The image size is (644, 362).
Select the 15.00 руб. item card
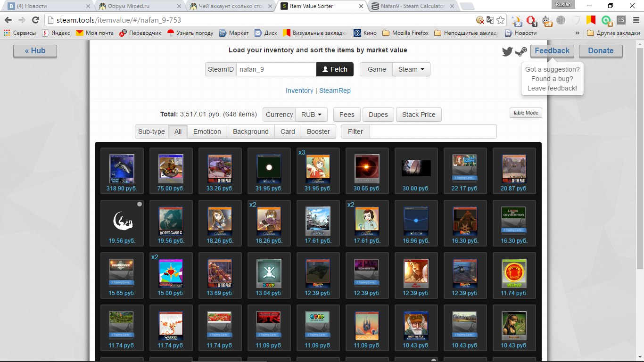pyautogui.click(x=171, y=275)
